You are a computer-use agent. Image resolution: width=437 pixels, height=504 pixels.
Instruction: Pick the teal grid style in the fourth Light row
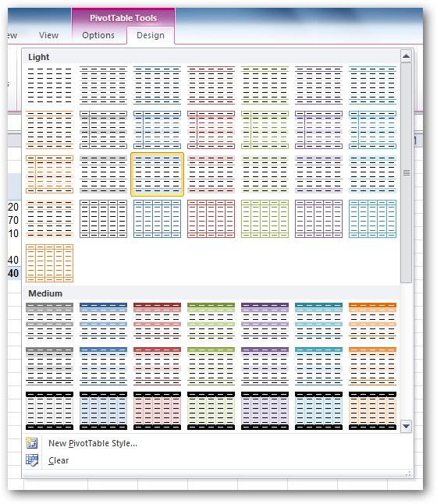(373, 219)
